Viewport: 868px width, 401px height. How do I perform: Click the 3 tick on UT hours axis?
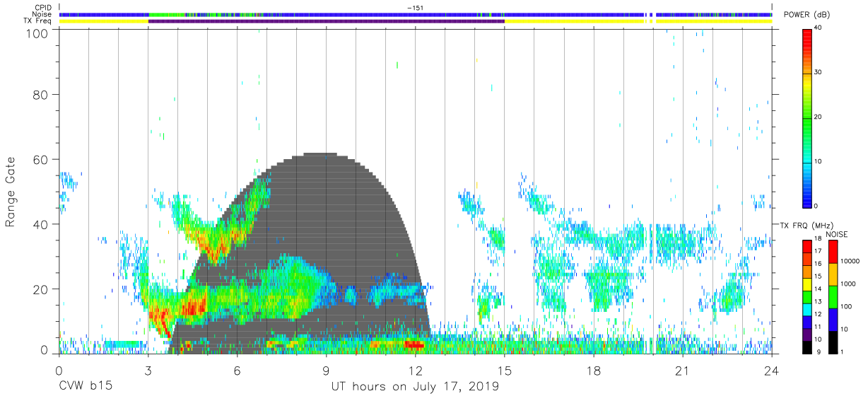148,371
